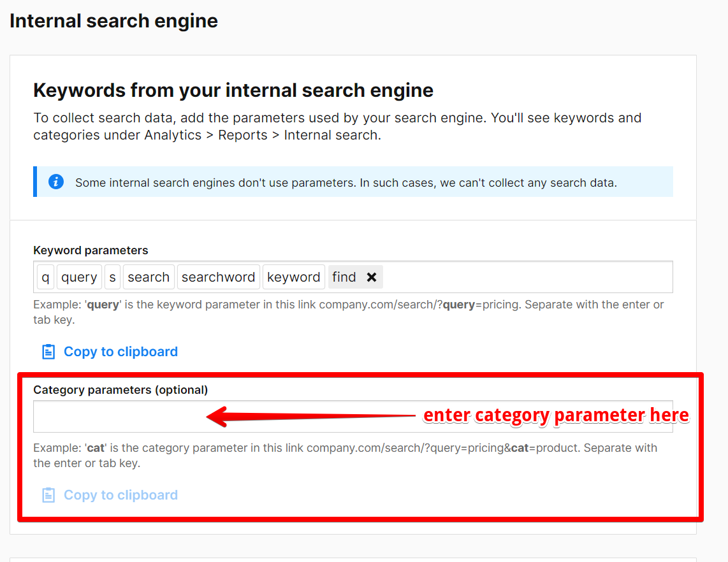The width and height of the screenshot is (728, 562).
Task: Remove the "find" keyword parameter
Action: pyautogui.click(x=372, y=277)
